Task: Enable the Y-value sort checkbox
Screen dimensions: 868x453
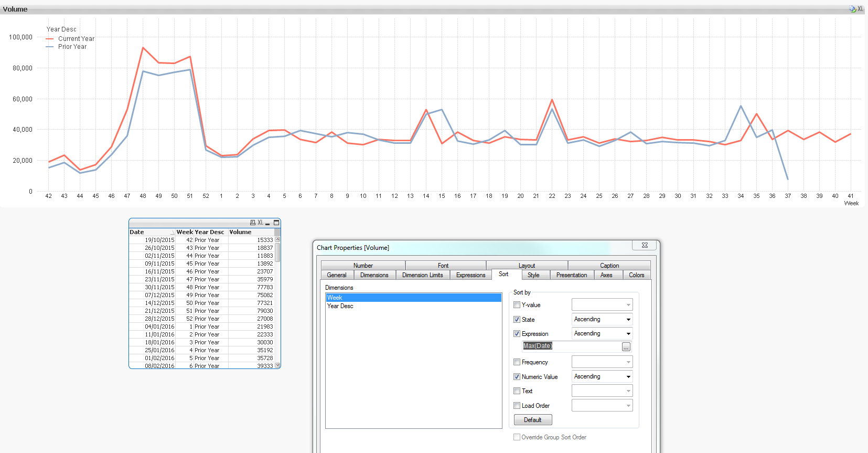Action: 517,305
